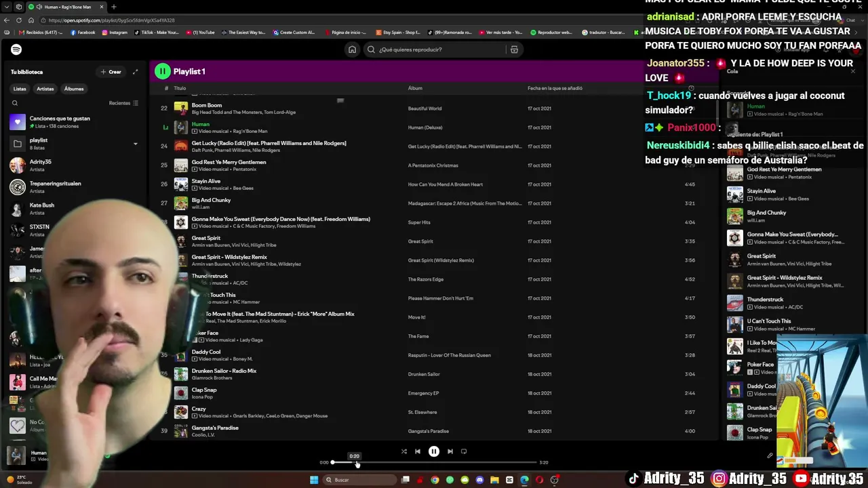868x488 pixels.
Task: Open Discord from the taskbar
Action: 479,480
